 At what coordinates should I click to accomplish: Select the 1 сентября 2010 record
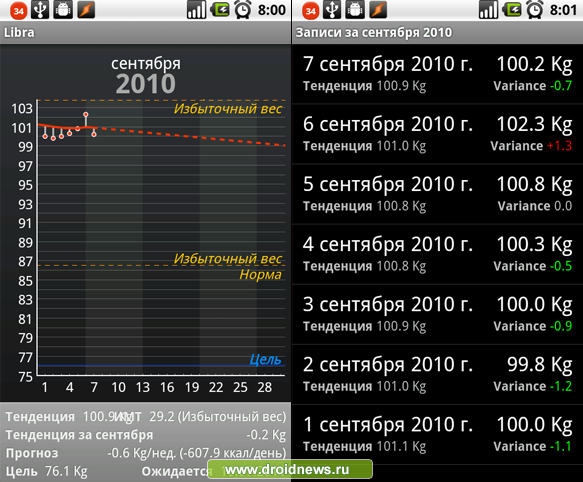click(437, 434)
